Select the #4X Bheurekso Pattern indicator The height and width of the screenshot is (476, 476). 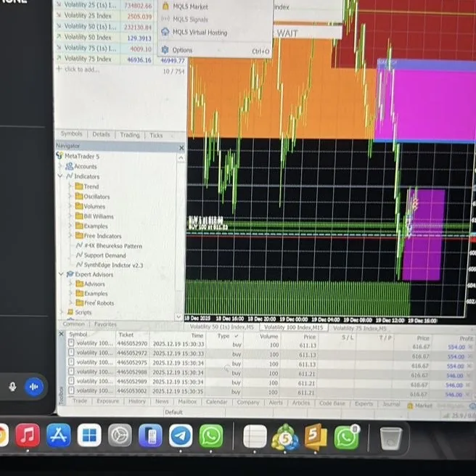(109, 245)
